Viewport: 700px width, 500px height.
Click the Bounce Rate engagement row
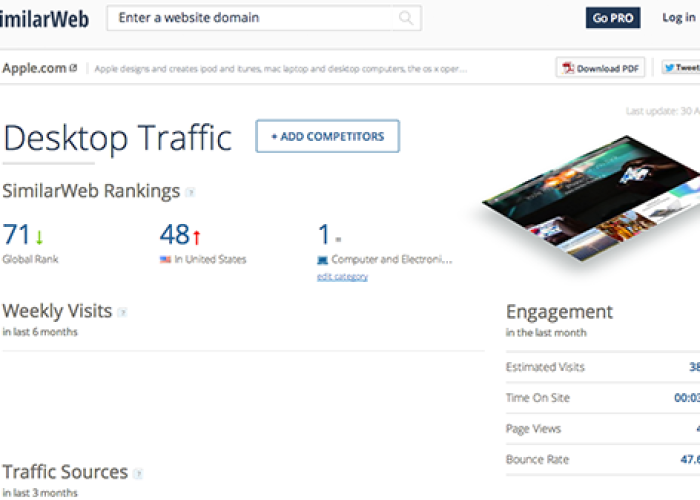click(x=602, y=460)
